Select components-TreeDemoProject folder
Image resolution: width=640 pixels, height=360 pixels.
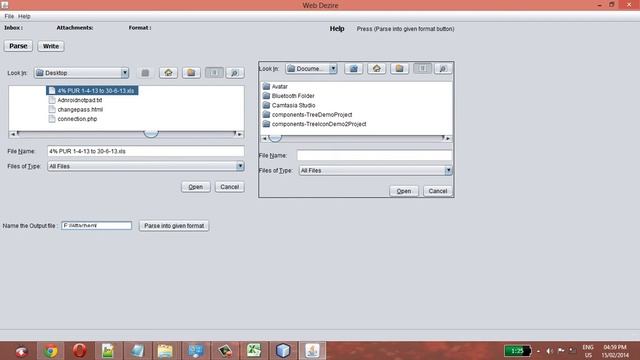click(x=308, y=115)
